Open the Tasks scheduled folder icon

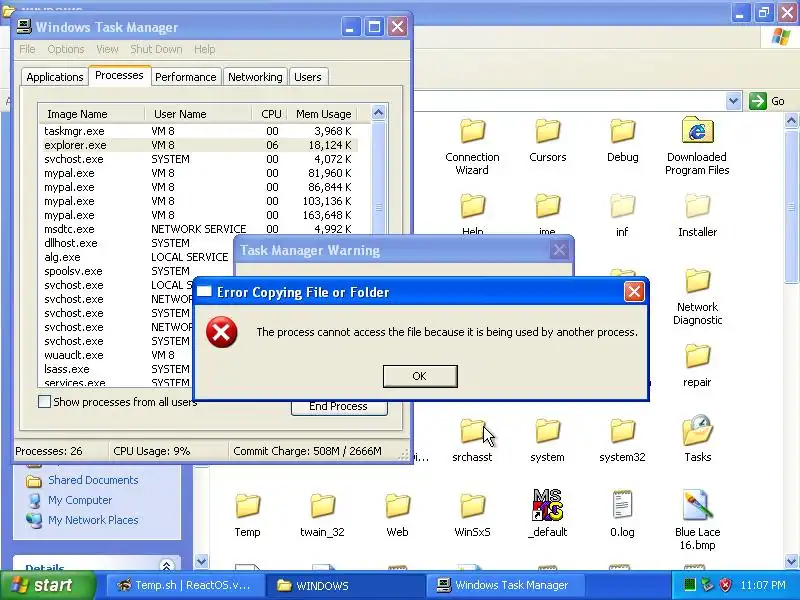(x=697, y=430)
